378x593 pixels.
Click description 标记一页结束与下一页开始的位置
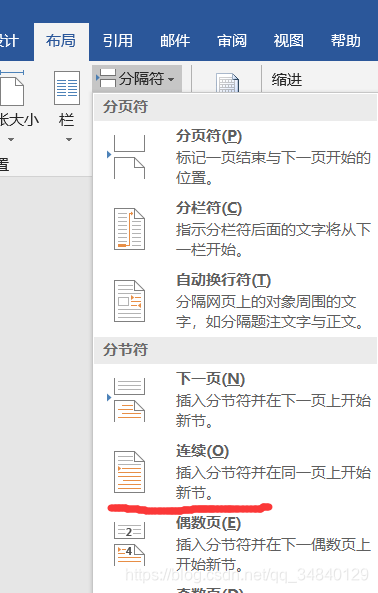click(x=273, y=168)
